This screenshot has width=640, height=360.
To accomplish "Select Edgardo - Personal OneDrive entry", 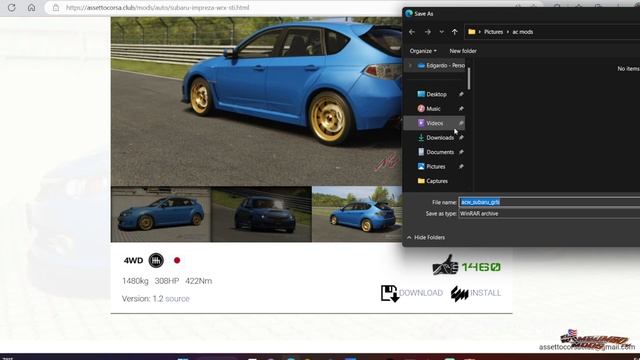I will click(441, 65).
